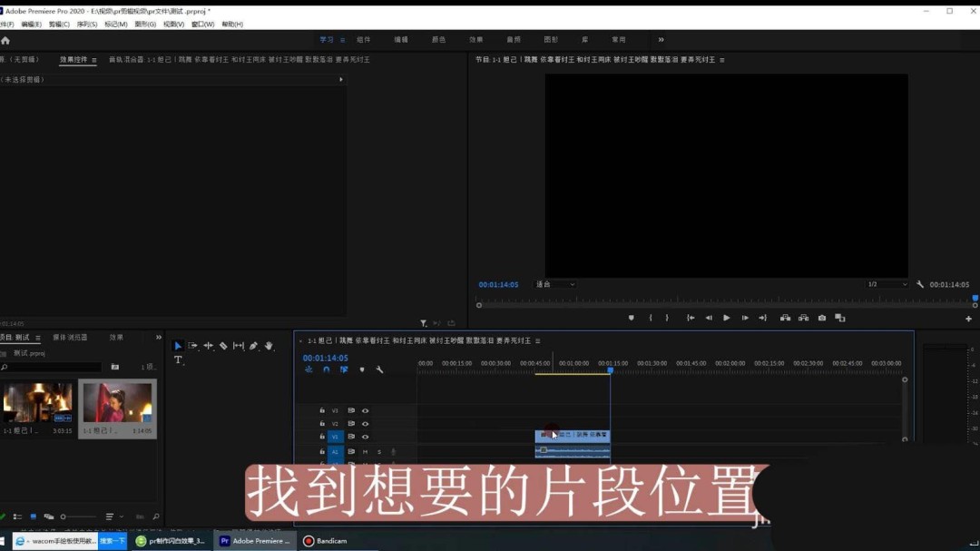
Task: Play the program monitor
Action: 726,319
